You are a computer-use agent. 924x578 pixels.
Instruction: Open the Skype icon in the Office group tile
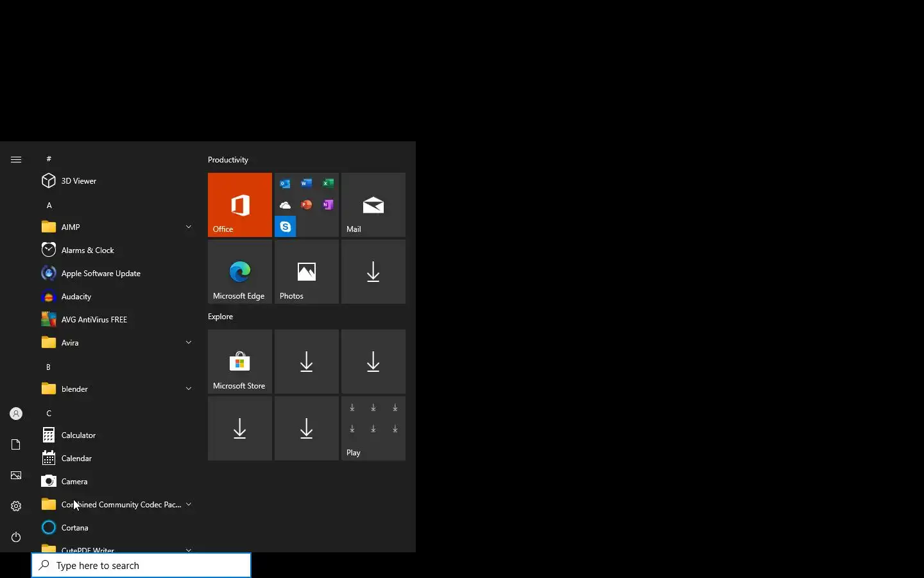pos(286,227)
